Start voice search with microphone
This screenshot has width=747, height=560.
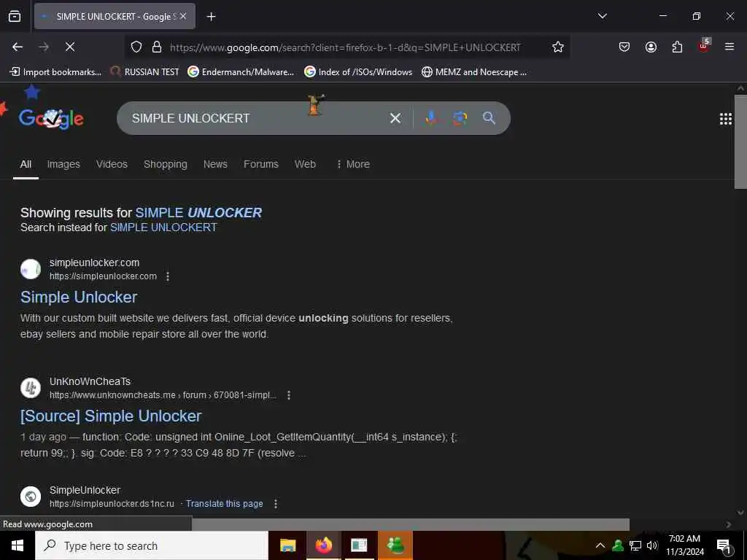(431, 117)
